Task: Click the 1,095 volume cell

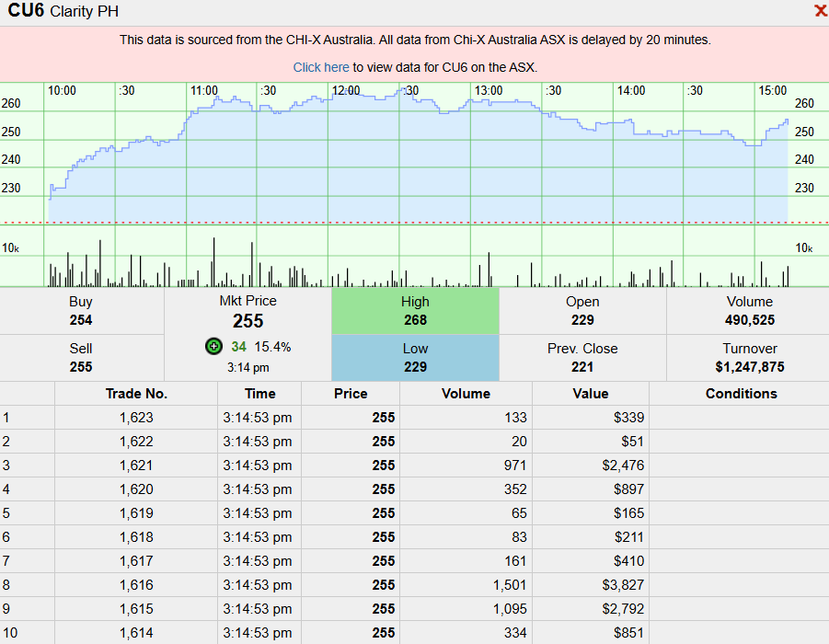Action: tap(466, 609)
